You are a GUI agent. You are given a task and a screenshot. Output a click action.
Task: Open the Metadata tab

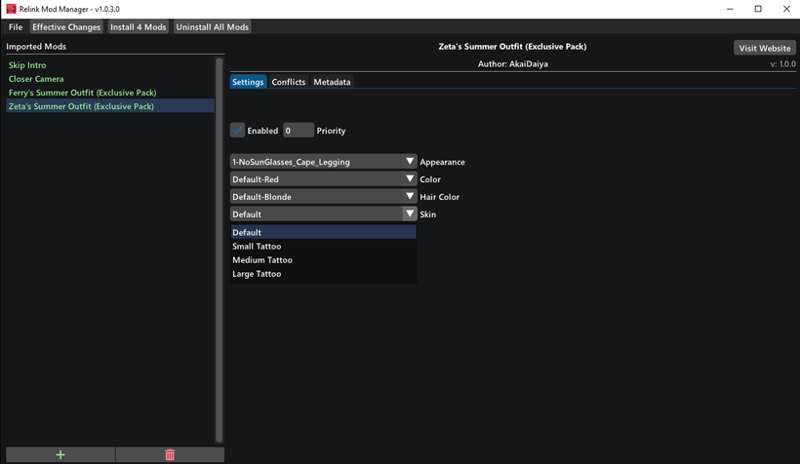coord(332,82)
